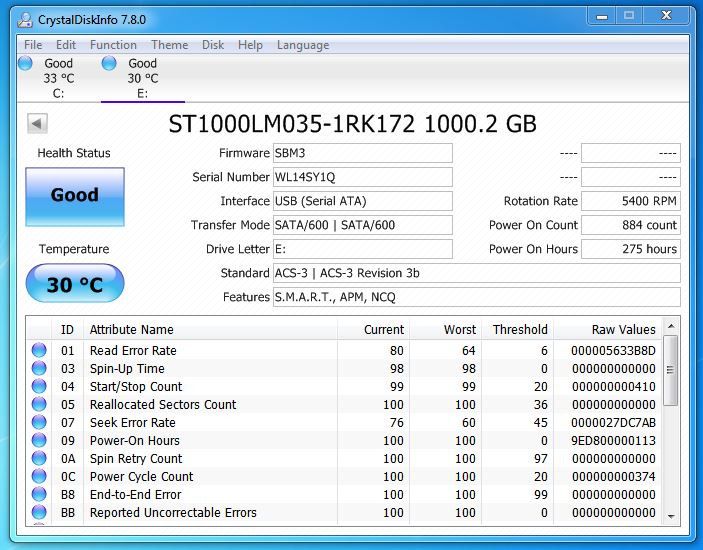
Task: Open the Language menu
Action: point(303,45)
